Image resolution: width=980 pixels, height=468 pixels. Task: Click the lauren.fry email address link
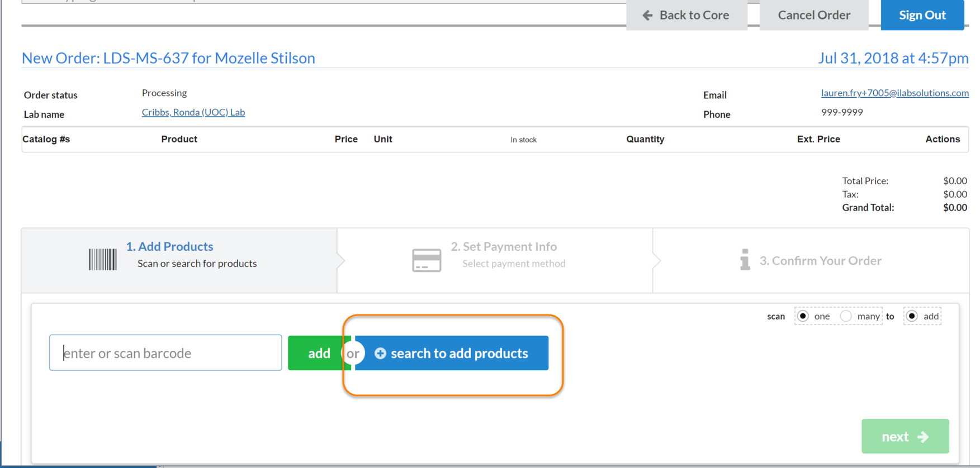coord(894,93)
